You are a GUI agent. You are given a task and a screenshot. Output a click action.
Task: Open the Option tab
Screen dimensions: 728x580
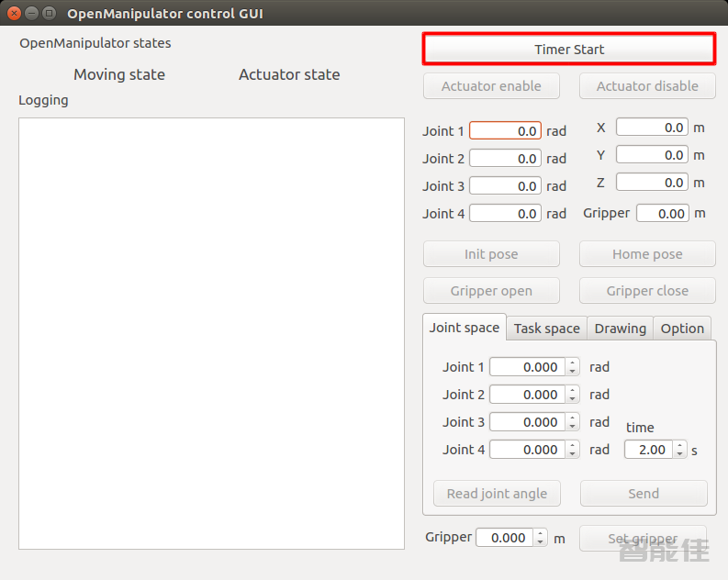pyautogui.click(x=682, y=329)
